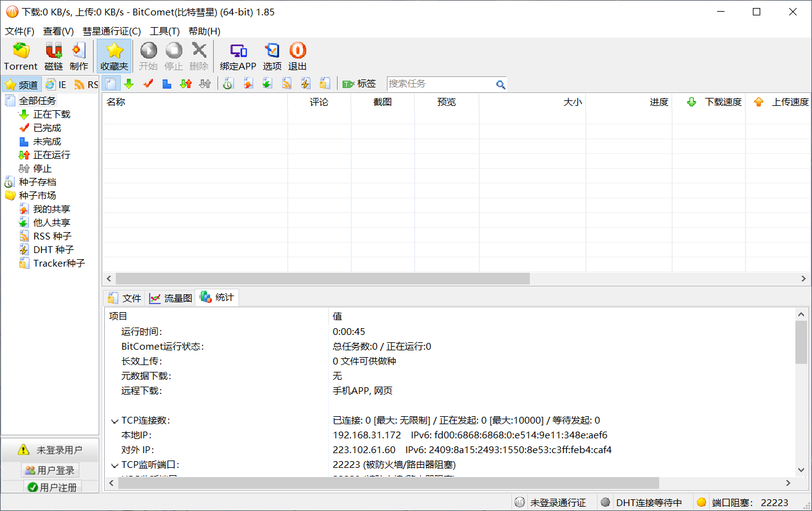Click the RSS torrent filter icon in toolbar
Image resolution: width=812 pixels, height=511 pixels.
286,84
